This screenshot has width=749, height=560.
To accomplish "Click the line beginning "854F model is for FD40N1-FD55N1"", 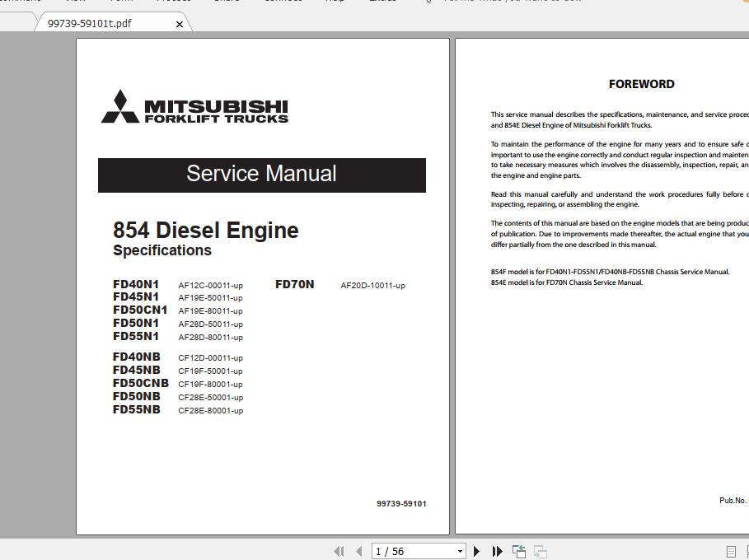I will pos(611,272).
